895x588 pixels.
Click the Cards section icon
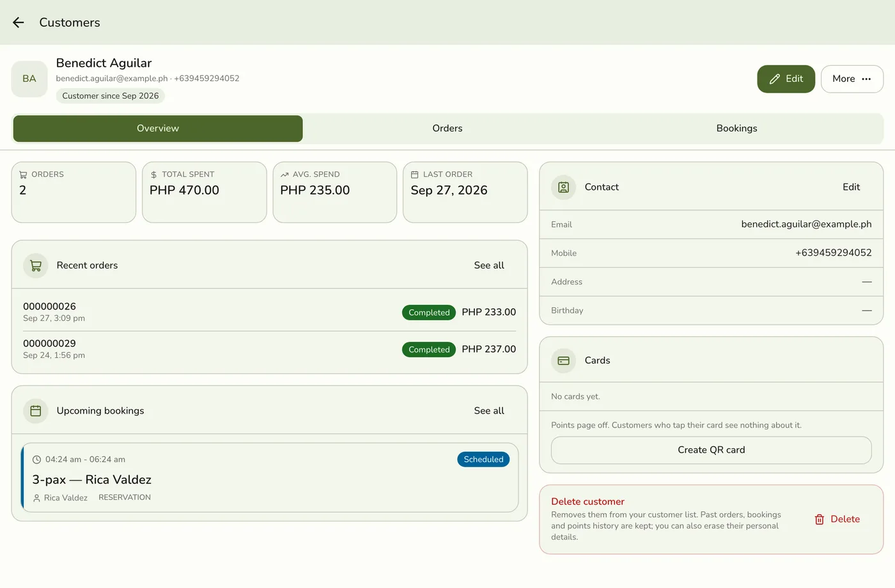[564, 360]
